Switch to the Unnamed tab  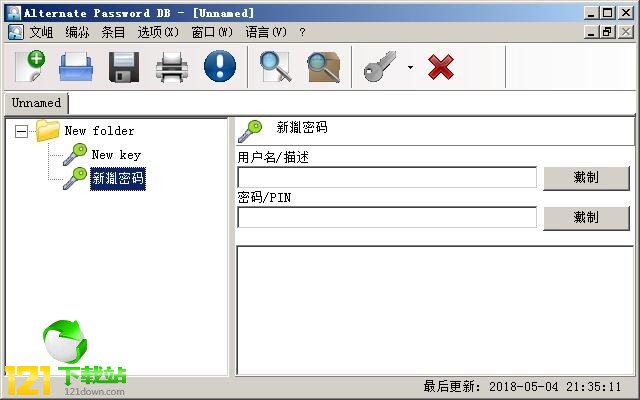pos(36,103)
